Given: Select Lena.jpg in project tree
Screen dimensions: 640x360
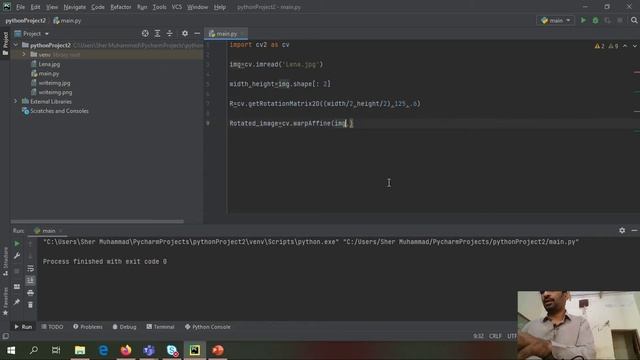Looking at the screenshot, I should [49, 64].
